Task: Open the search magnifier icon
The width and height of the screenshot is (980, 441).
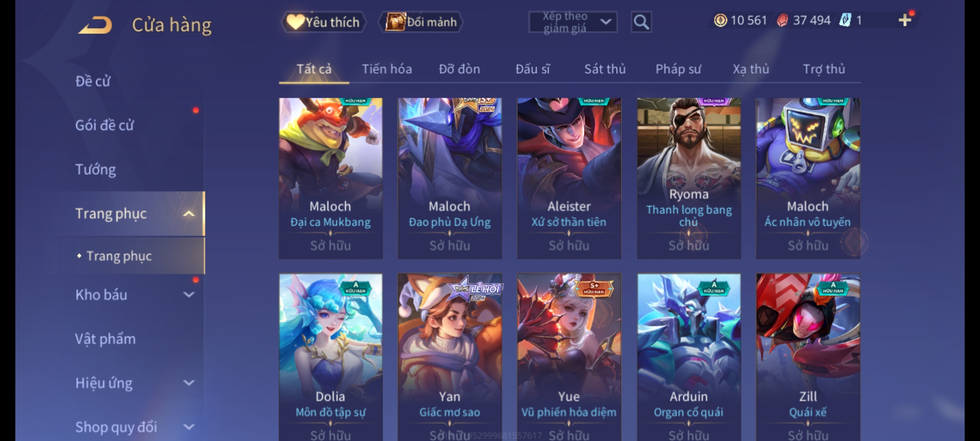Action: [641, 22]
